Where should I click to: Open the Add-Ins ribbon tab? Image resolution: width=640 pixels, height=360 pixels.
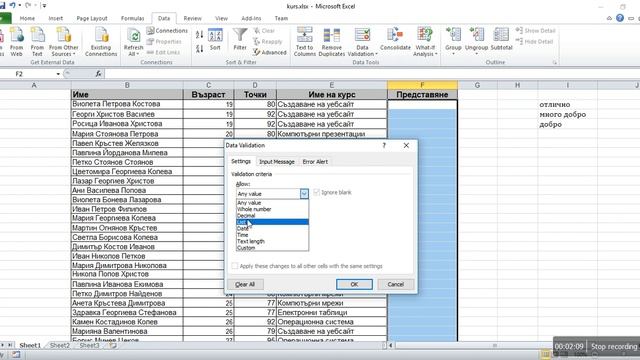251,18
